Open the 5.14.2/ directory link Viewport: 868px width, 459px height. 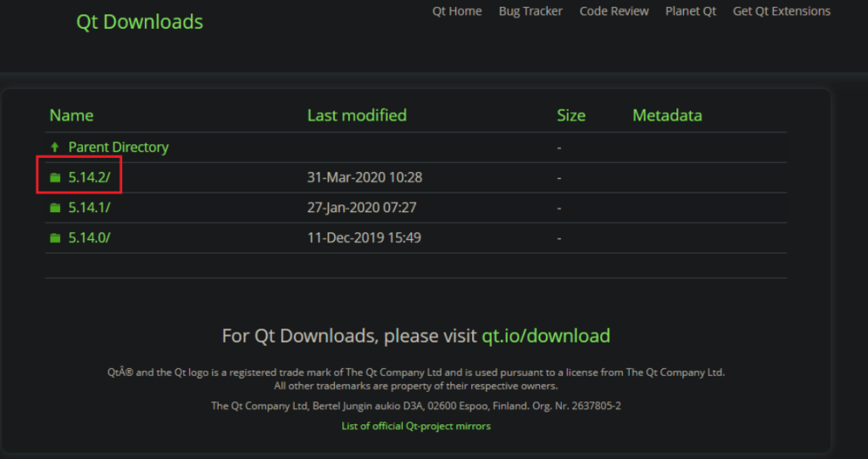(x=89, y=177)
